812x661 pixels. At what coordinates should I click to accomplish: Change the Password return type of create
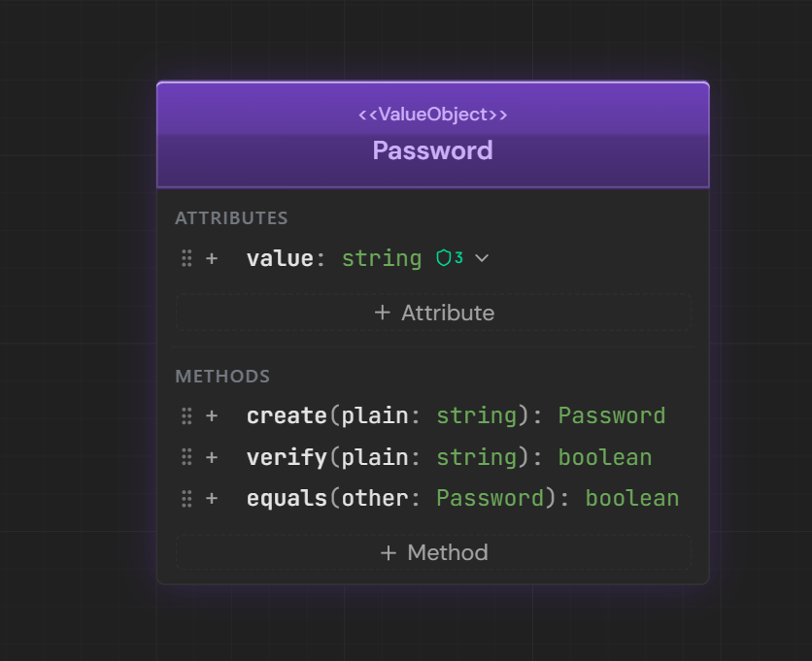pos(611,415)
